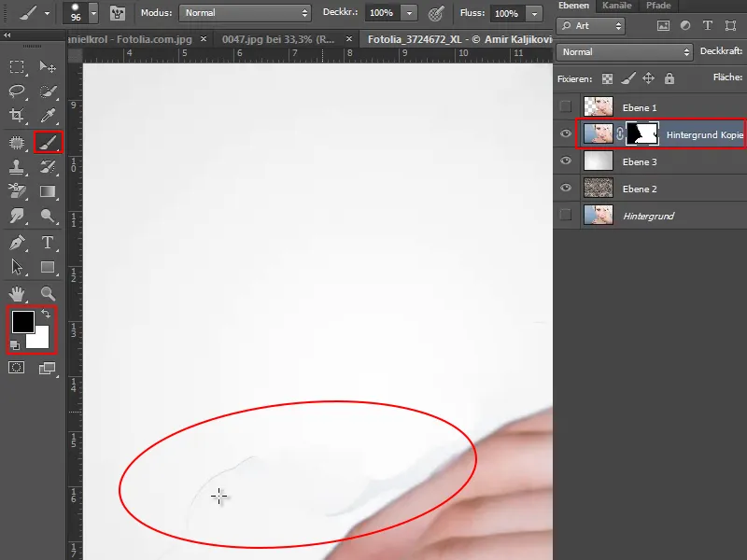Select the Dodge tool
This screenshot has width=747, height=560.
click(48, 216)
